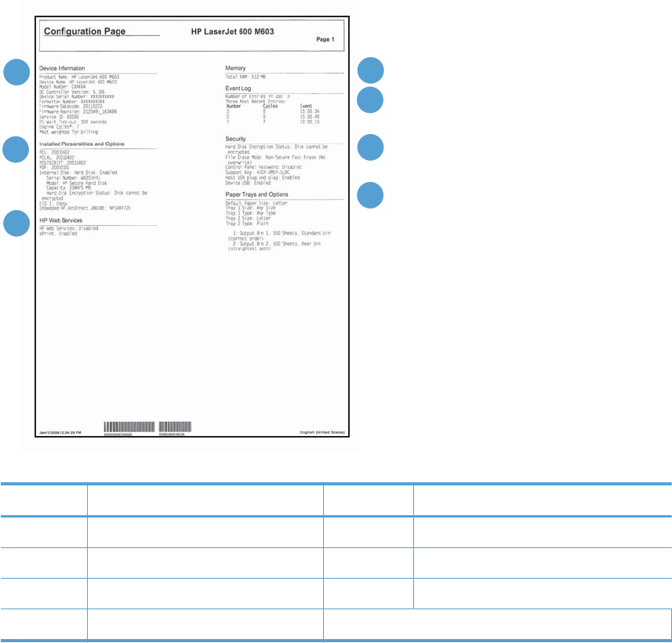Click the "Memory" section heading
Image resolution: width=672 pixels, height=643 pixels.
click(235, 67)
